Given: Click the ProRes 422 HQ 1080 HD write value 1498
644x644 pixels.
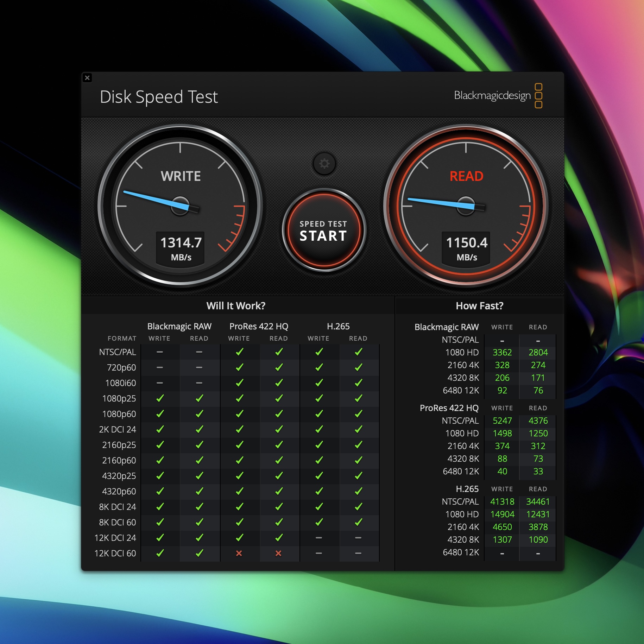Looking at the screenshot, I should [502, 433].
